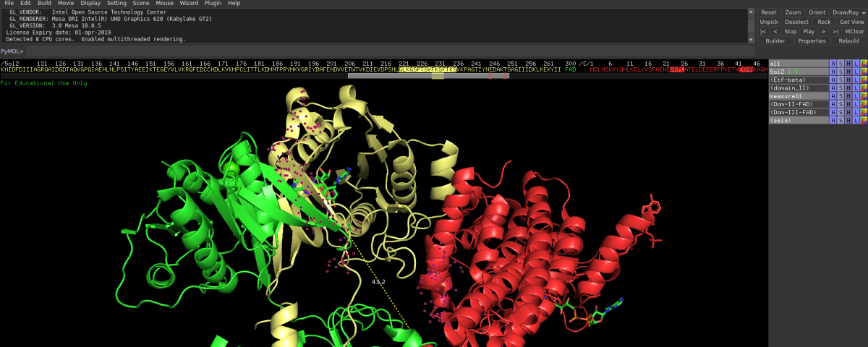Open the Wizard menu
This screenshot has width=868, height=347.
click(189, 3)
